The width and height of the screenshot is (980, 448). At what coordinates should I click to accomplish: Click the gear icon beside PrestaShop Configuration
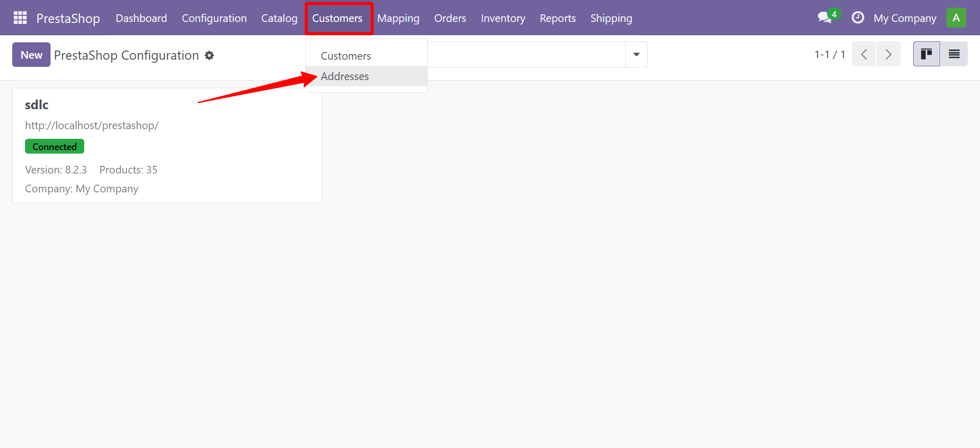click(209, 55)
